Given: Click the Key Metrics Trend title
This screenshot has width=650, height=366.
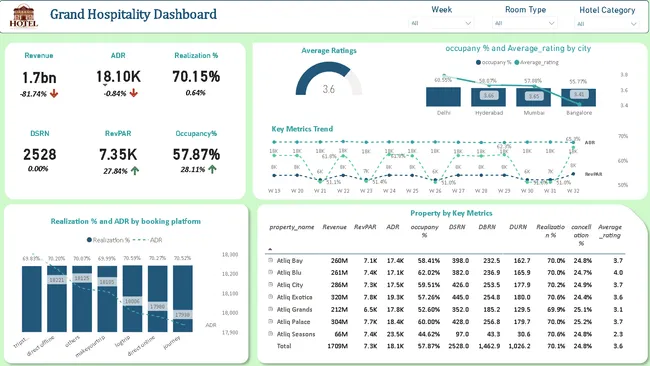Looking at the screenshot, I should click(302, 129).
